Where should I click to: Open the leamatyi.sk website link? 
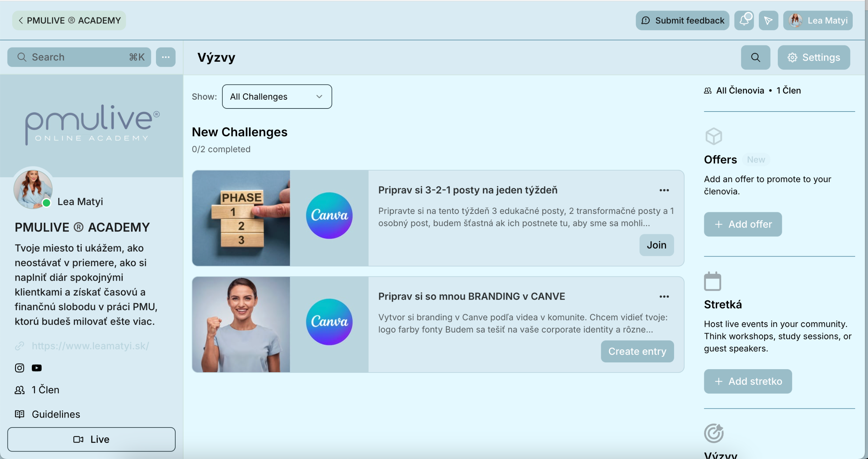click(90, 346)
